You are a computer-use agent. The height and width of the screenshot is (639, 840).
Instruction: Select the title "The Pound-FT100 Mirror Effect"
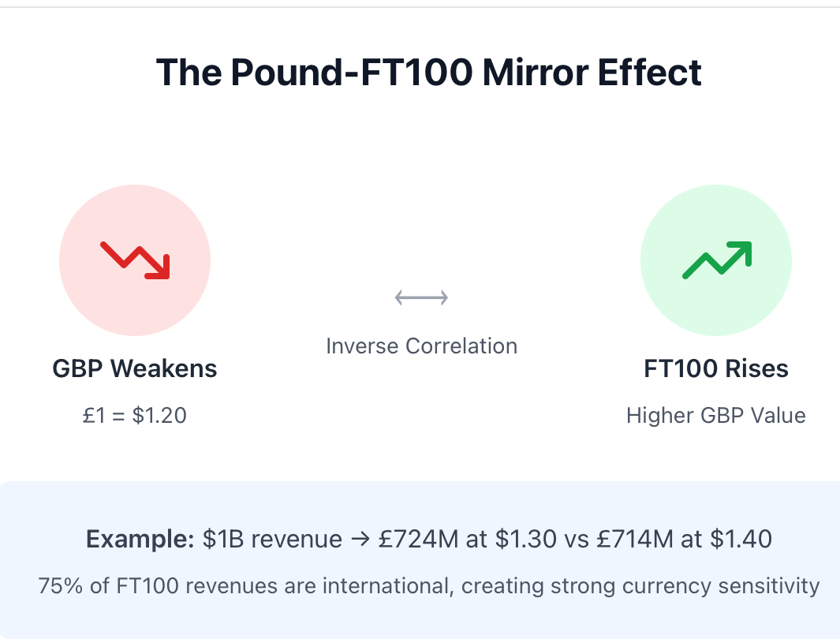[428, 73]
